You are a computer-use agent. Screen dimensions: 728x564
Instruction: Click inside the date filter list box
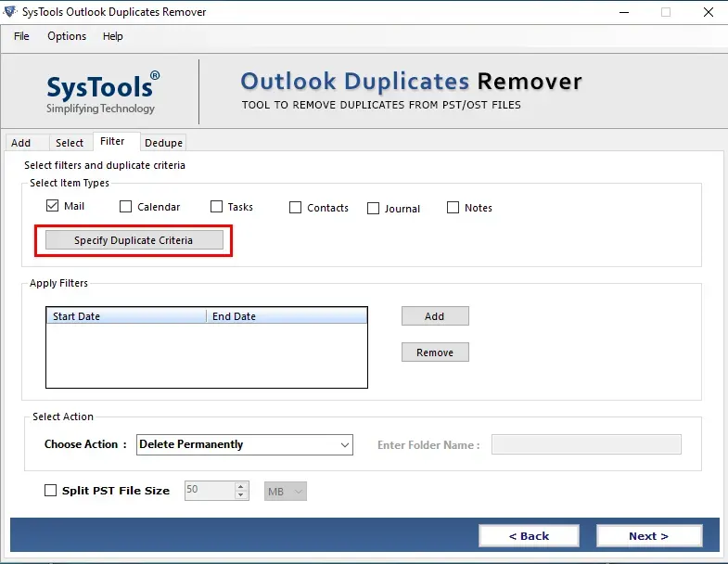coord(207,355)
